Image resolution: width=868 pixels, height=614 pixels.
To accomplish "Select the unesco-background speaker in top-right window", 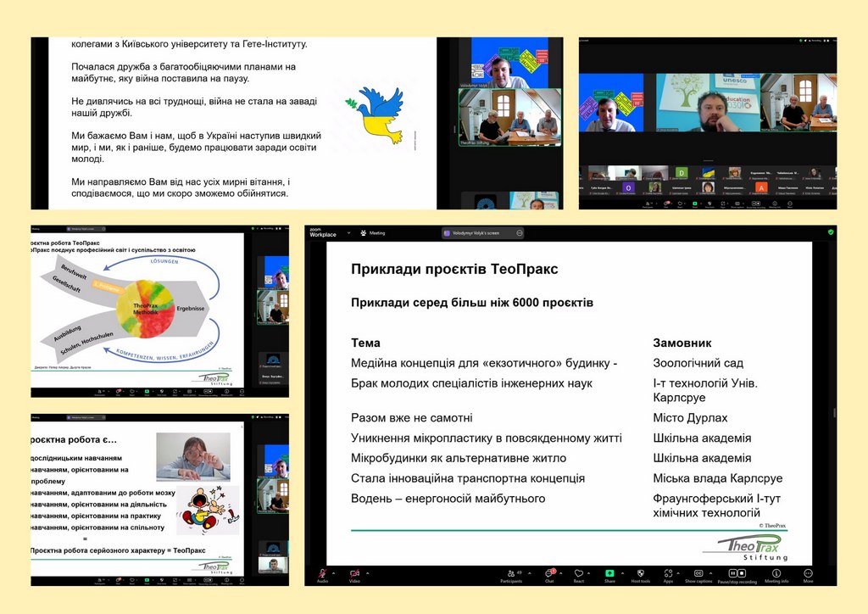I will tap(708, 103).
